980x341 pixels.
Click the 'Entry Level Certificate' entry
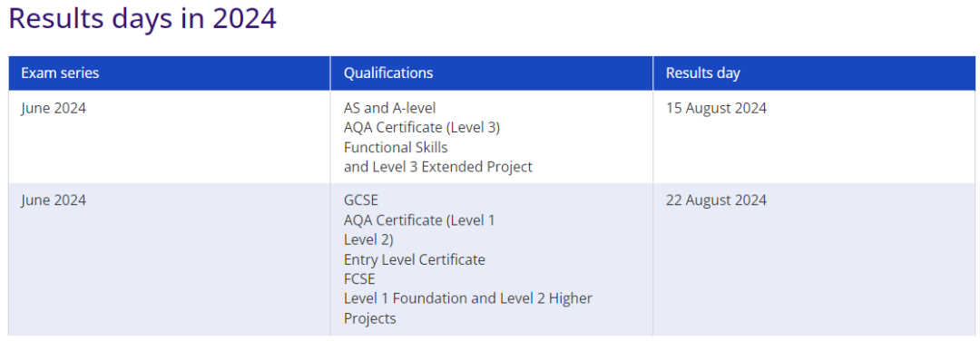point(415,259)
